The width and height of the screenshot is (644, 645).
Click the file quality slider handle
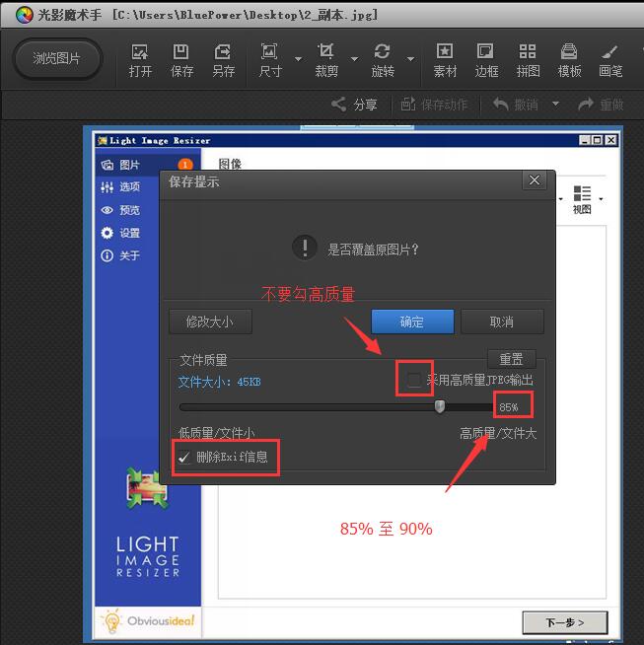click(x=440, y=406)
